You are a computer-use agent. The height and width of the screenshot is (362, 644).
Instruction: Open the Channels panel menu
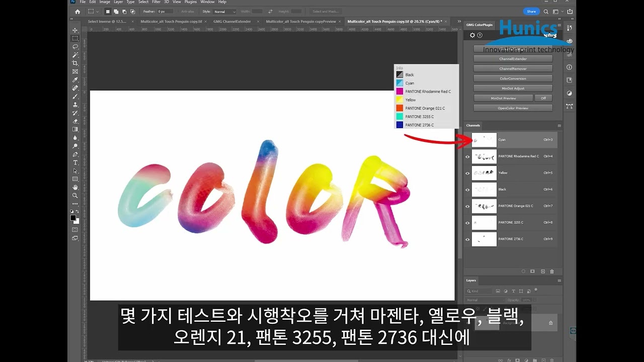(x=559, y=125)
